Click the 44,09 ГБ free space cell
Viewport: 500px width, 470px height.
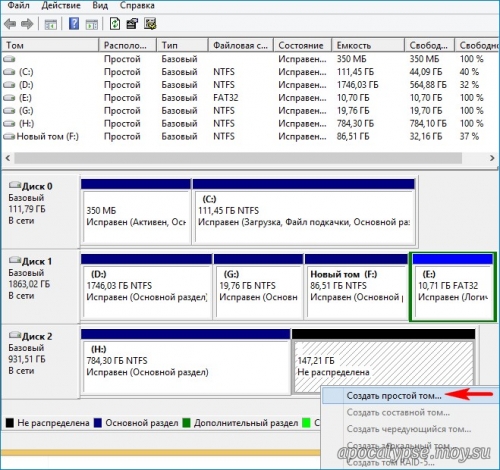coord(426,72)
